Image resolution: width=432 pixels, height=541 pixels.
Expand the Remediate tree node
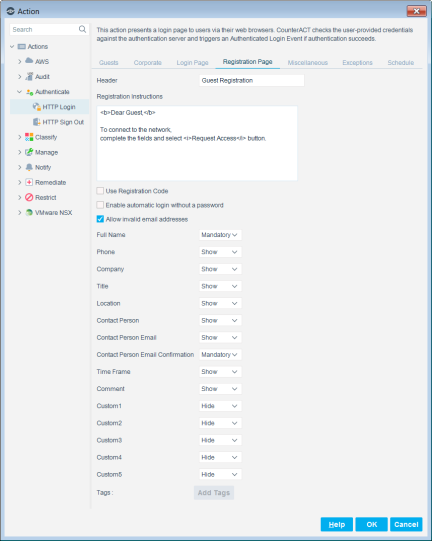[x=20, y=182]
